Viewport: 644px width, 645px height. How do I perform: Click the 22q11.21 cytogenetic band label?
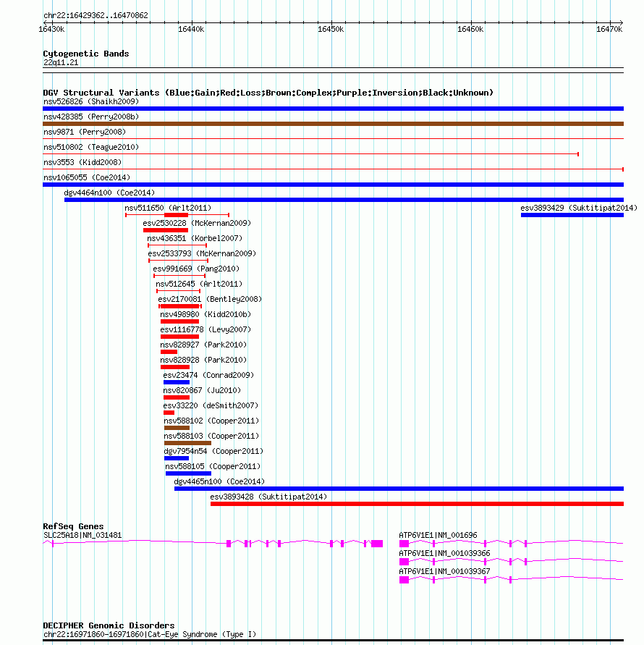pos(61,63)
